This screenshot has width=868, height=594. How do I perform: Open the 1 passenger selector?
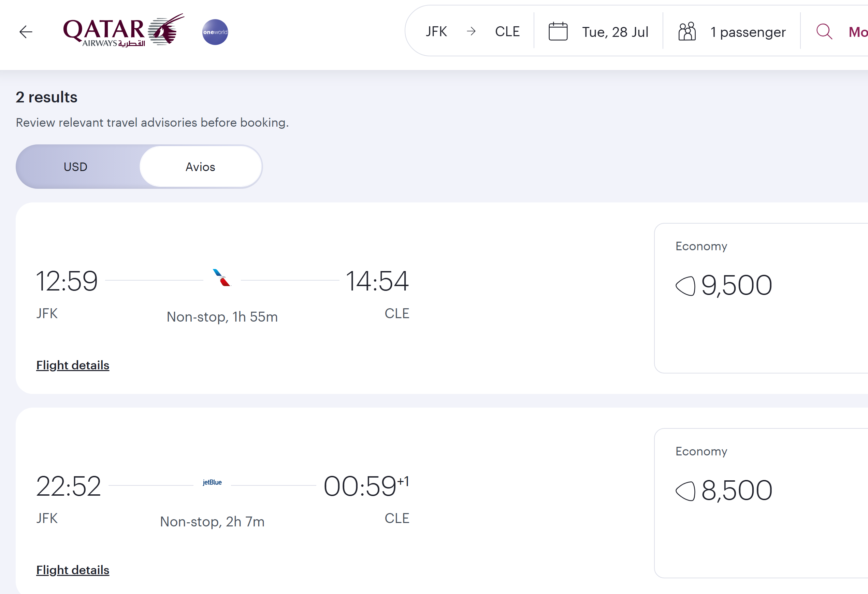(732, 32)
